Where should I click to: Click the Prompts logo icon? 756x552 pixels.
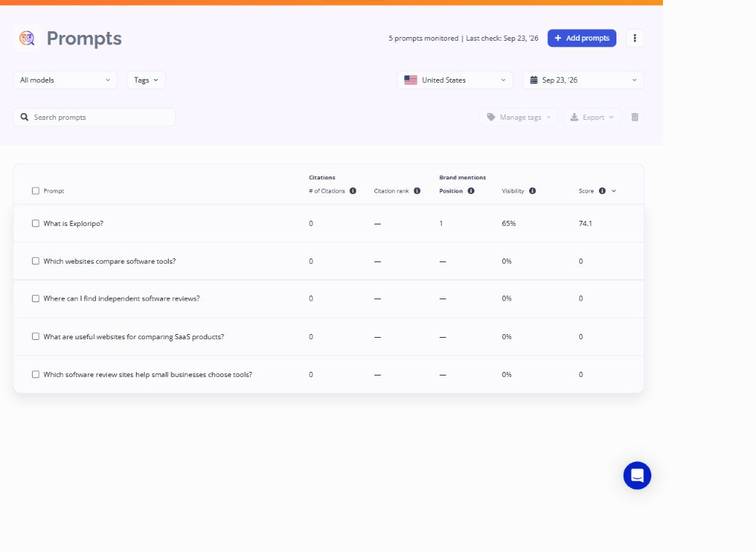point(27,38)
